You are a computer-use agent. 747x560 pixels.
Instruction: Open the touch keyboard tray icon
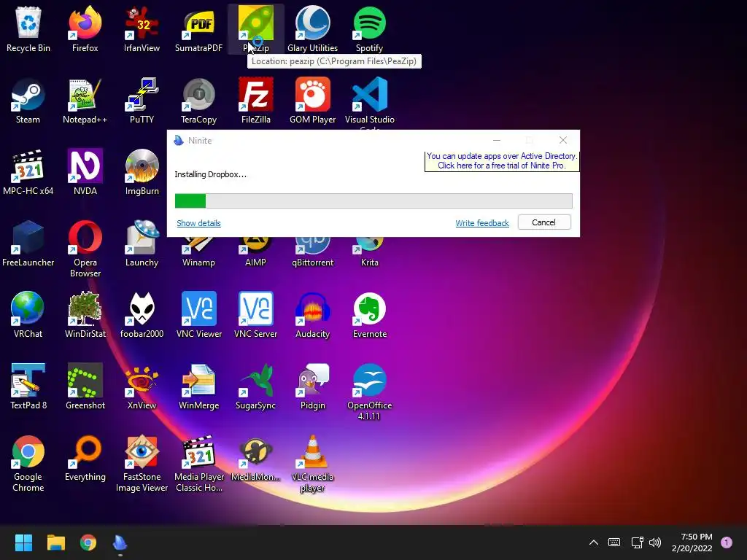(614, 542)
